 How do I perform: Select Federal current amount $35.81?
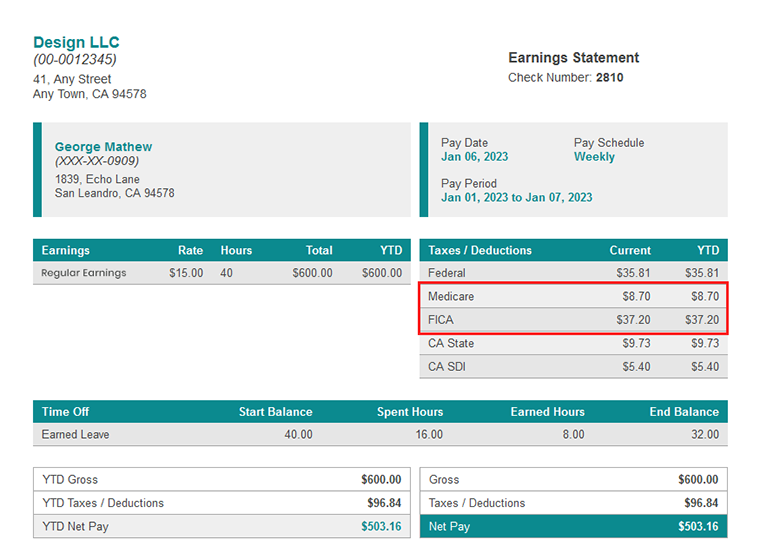pyautogui.click(x=633, y=273)
